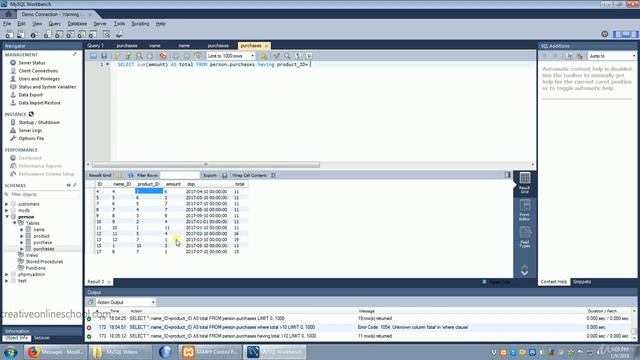640x360 pixels.
Task: Open the Tools menu
Action: point(119,24)
